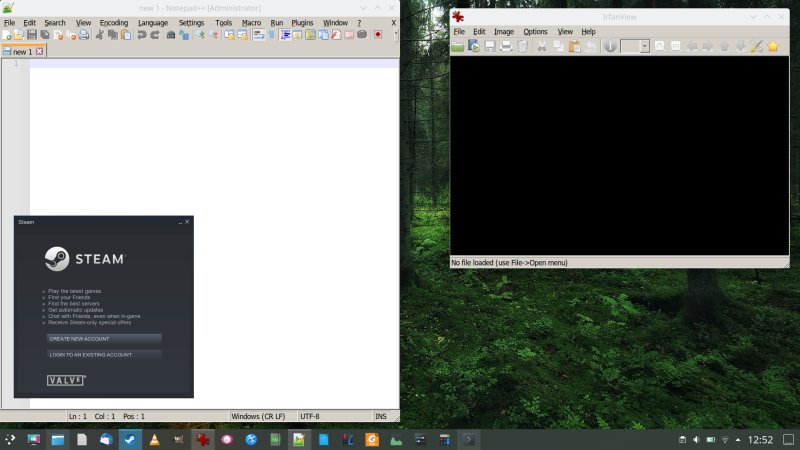Click the Find binoculars icon in Notepad++

click(x=170, y=35)
